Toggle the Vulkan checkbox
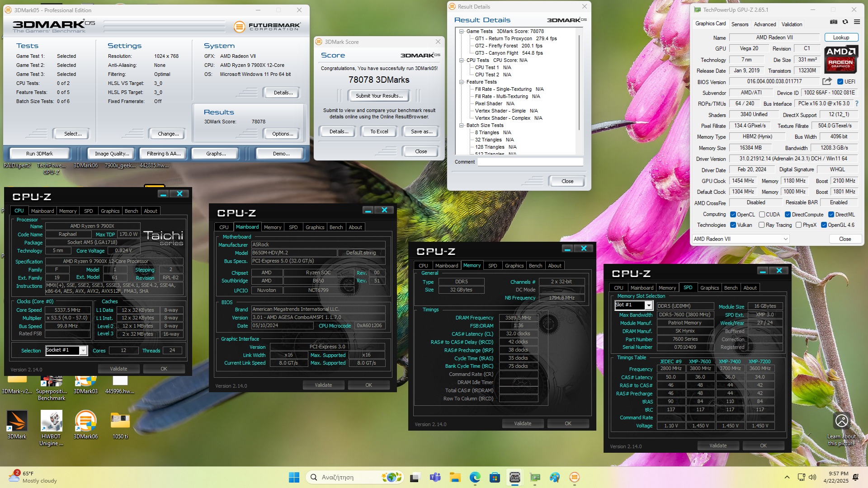The height and width of the screenshot is (488, 868). (733, 225)
